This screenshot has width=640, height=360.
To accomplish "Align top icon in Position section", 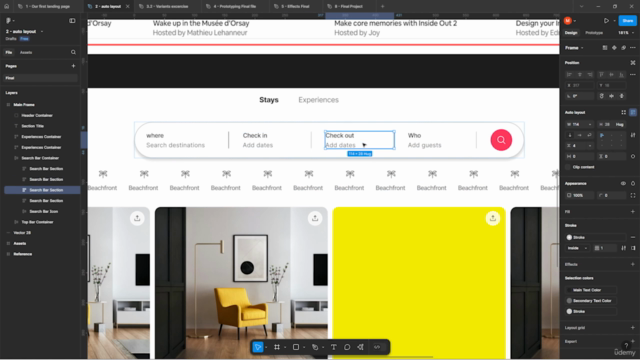I will (601, 75).
